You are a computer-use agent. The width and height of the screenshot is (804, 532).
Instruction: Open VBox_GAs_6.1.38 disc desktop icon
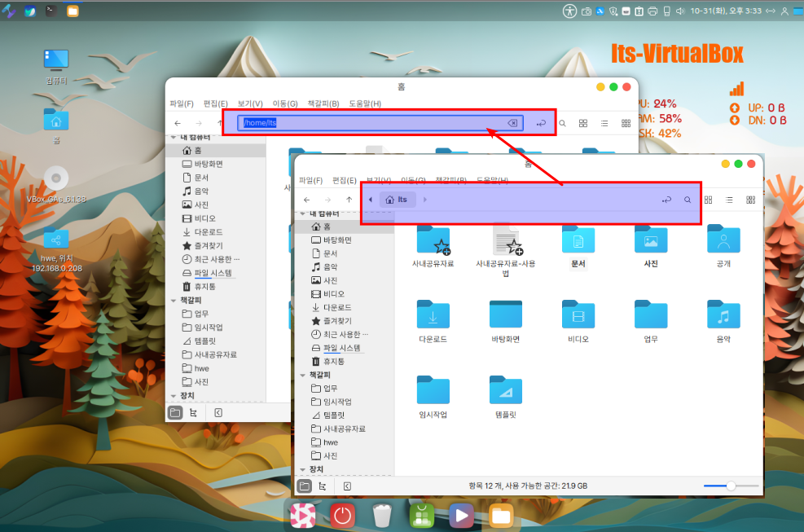[x=56, y=185]
